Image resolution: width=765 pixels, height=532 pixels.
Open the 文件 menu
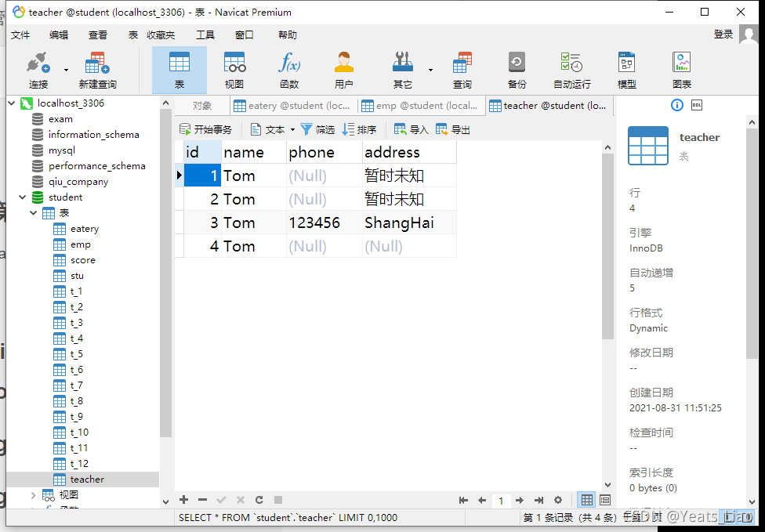20,35
